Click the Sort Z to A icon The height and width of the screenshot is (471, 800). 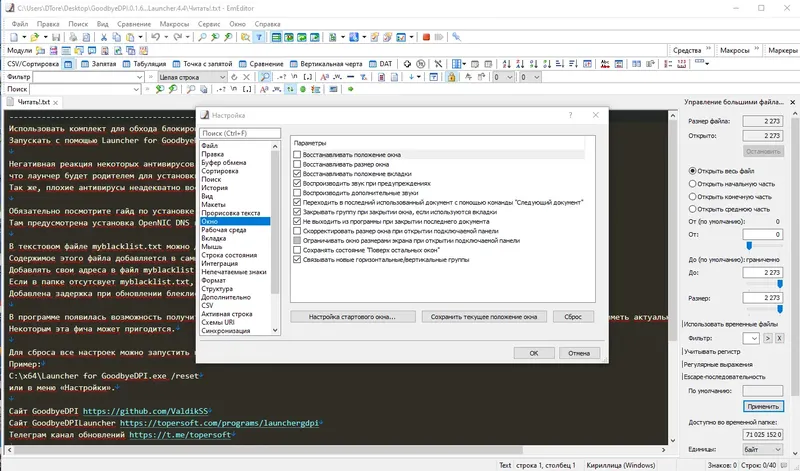click(520, 64)
